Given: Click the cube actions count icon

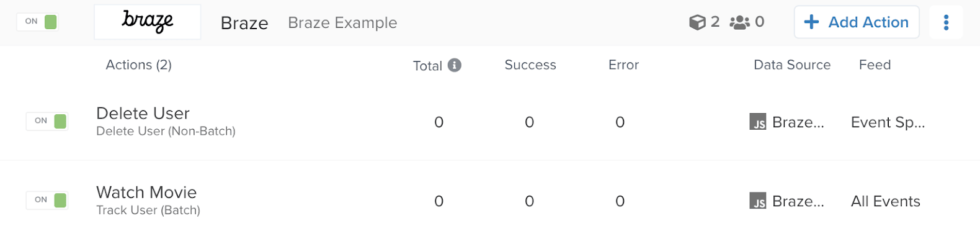Looking at the screenshot, I should click(697, 22).
